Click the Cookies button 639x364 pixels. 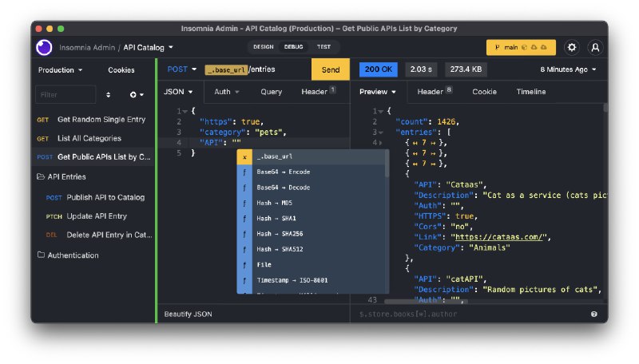coord(121,70)
